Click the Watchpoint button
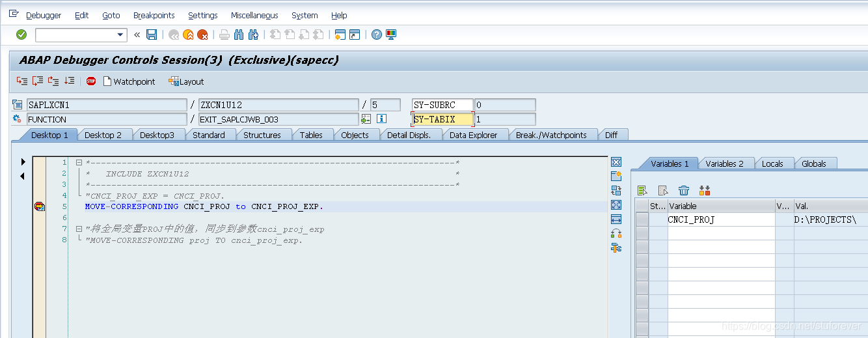The image size is (868, 338). [129, 81]
